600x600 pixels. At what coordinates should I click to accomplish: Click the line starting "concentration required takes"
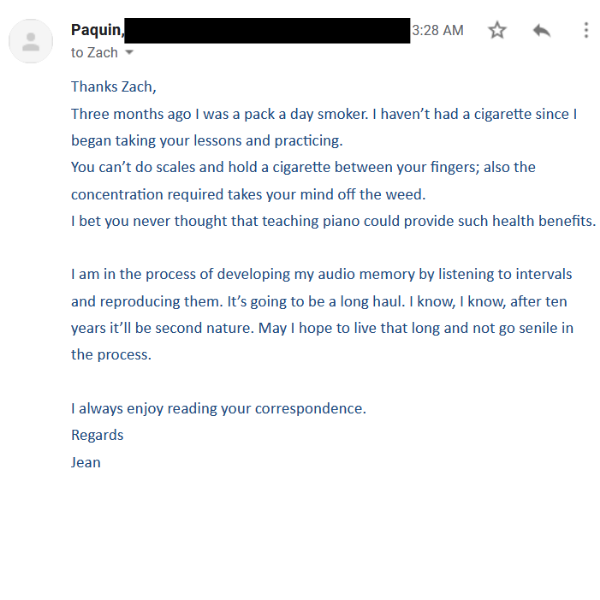point(247,194)
